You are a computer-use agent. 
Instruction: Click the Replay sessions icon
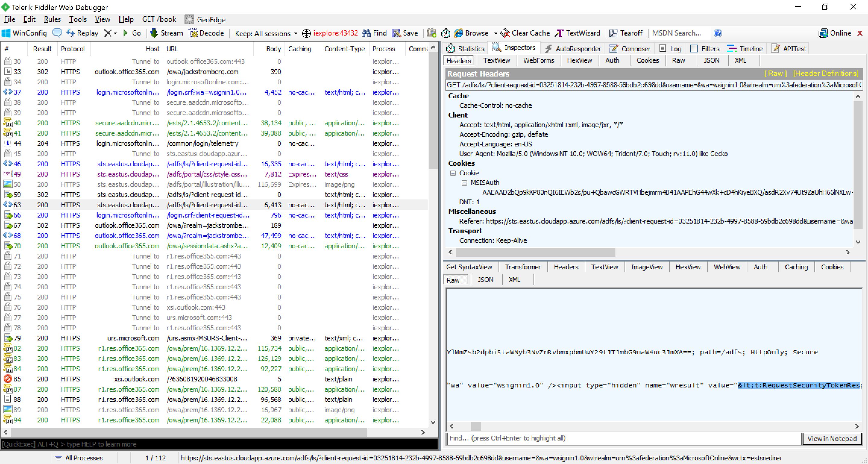coord(70,33)
